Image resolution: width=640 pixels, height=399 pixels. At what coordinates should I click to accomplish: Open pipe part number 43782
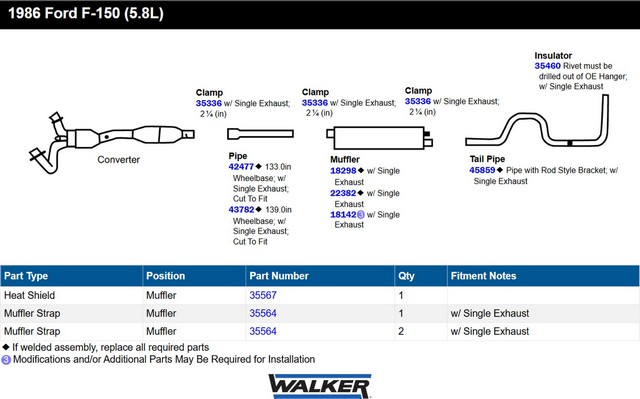pyautogui.click(x=241, y=210)
